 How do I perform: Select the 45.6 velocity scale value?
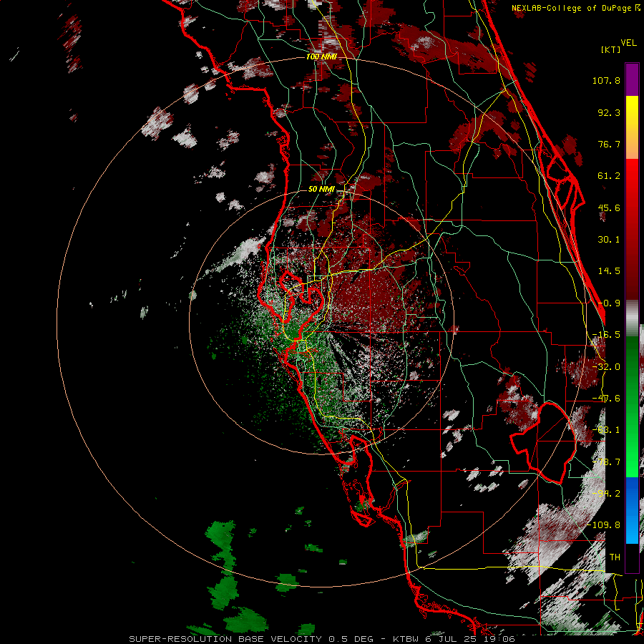pyautogui.click(x=609, y=208)
